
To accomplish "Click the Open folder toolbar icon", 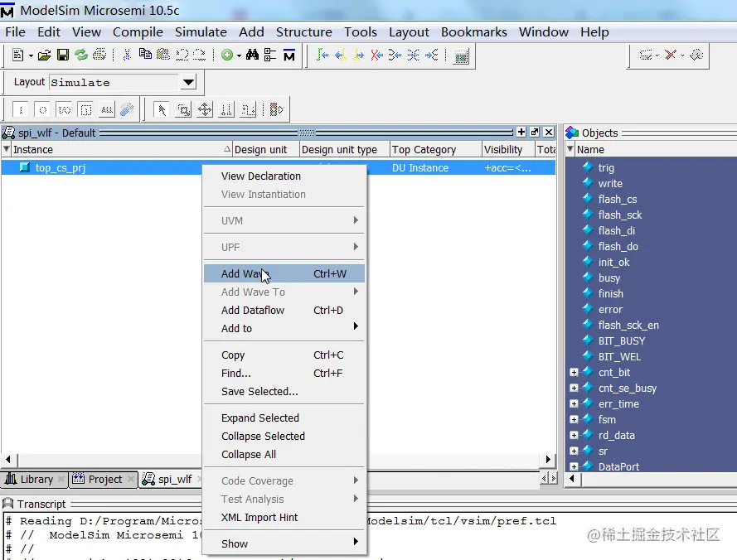I will click(44, 56).
